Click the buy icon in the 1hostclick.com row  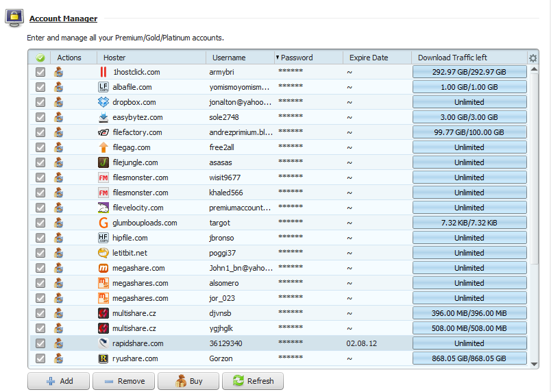(x=59, y=72)
